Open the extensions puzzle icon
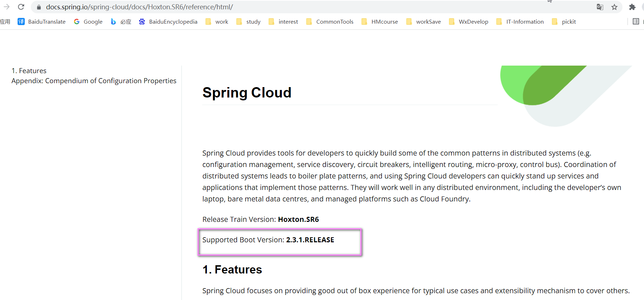This screenshot has height=300, width=644. [x=632, y=7]
